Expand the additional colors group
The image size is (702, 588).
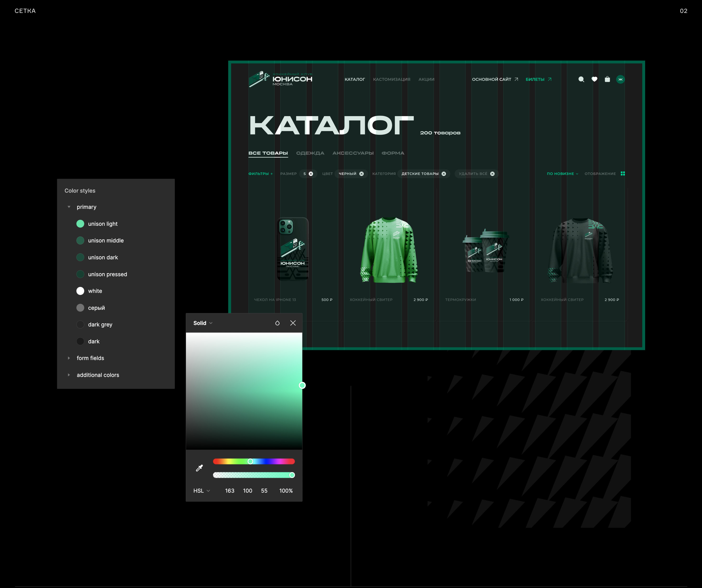(x=69, y=375)
